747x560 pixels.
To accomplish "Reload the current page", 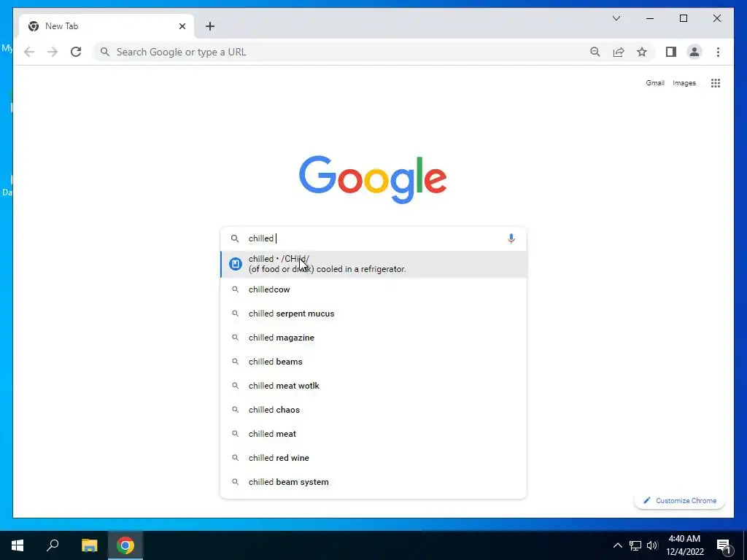I will coord(76,52).
